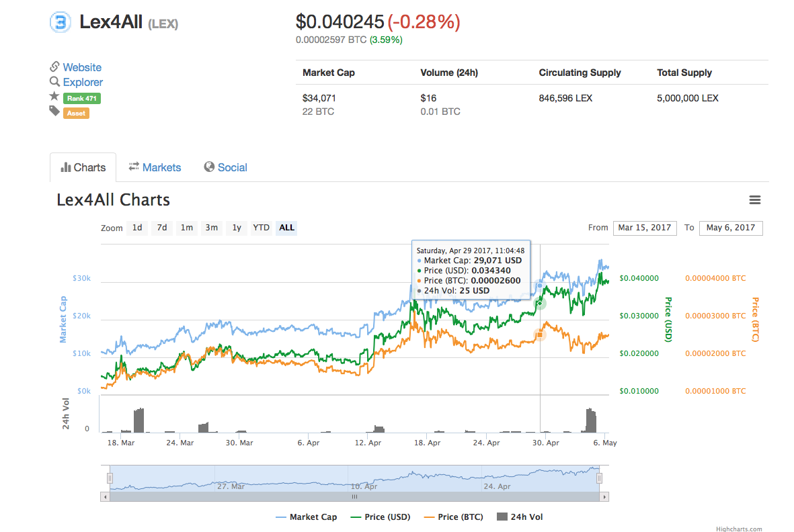
Task: Set chart zoom to 7d
Action: [x=162, y=228]
